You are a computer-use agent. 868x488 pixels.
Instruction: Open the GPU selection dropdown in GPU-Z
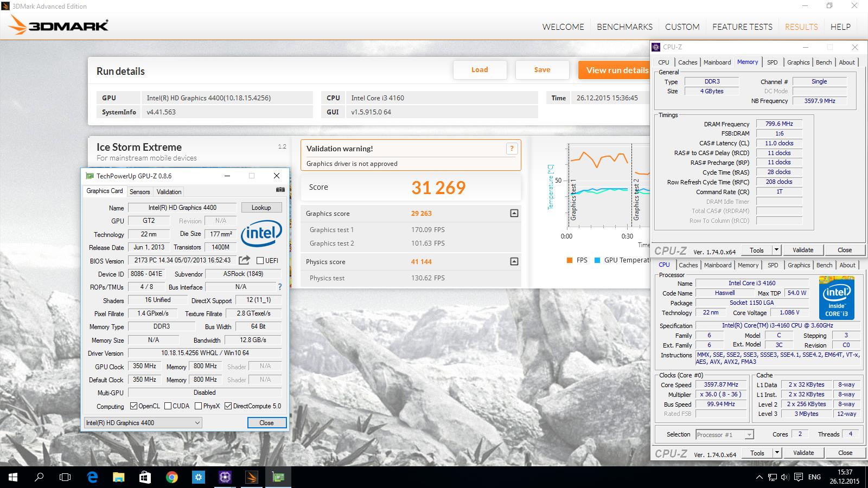tap(143, 422)
